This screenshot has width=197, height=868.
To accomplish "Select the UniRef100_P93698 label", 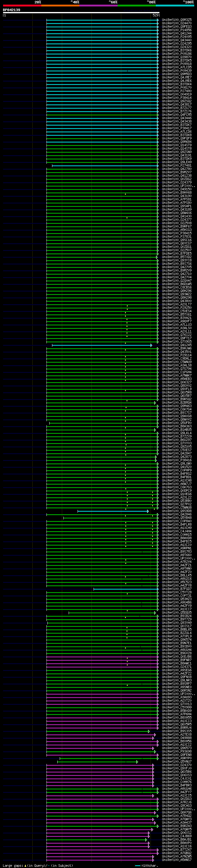I will 177,751.
